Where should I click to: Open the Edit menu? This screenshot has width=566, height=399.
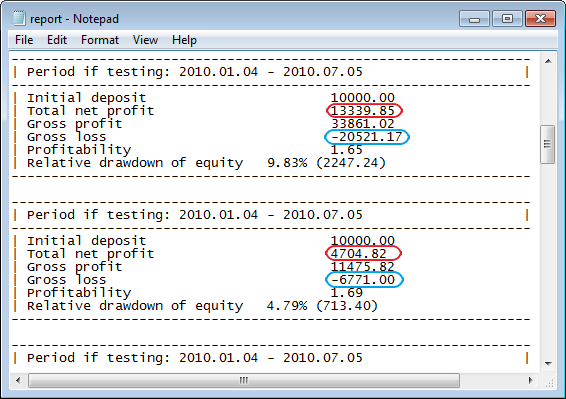(57, 40)
